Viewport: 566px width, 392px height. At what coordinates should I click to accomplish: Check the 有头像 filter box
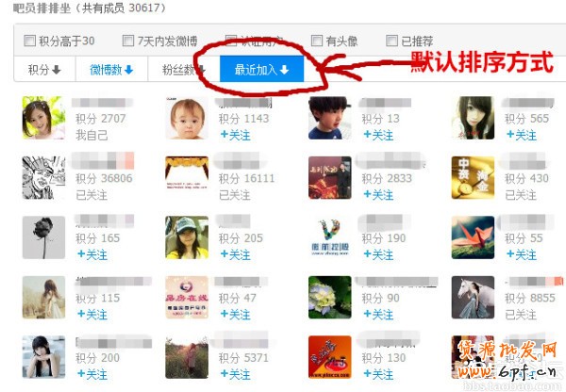click(317, 41)
